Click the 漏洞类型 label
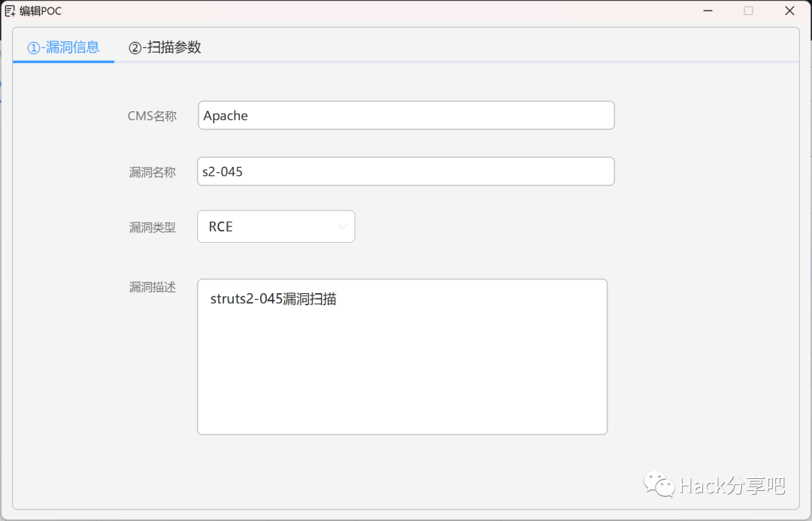812x521 pixels. click(152, 227)
